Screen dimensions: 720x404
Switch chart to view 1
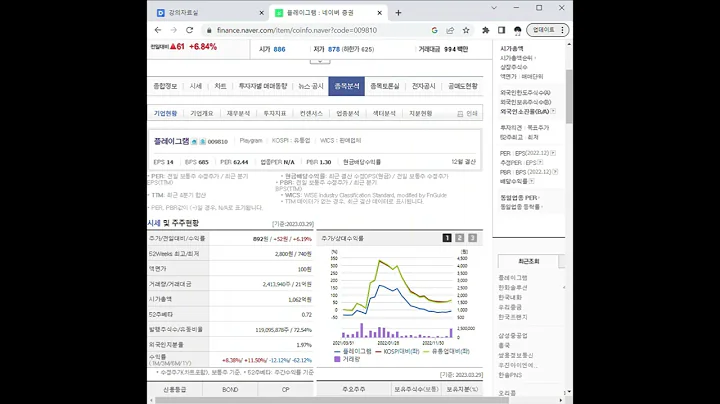447,237
